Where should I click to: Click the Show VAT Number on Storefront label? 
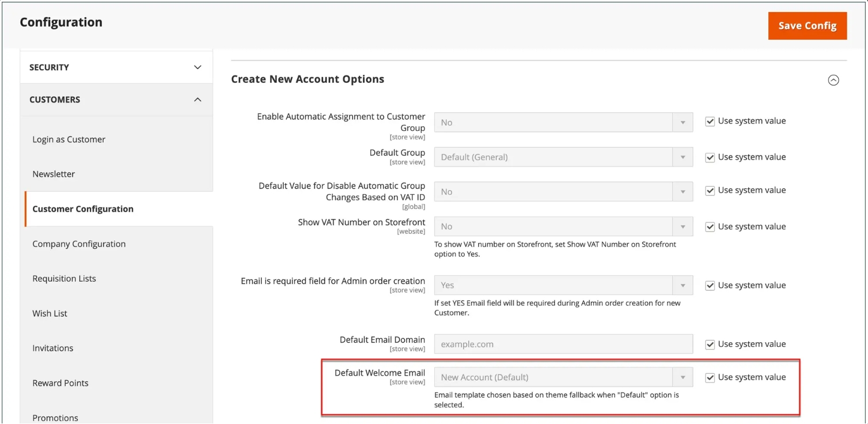tap(362, 222)
